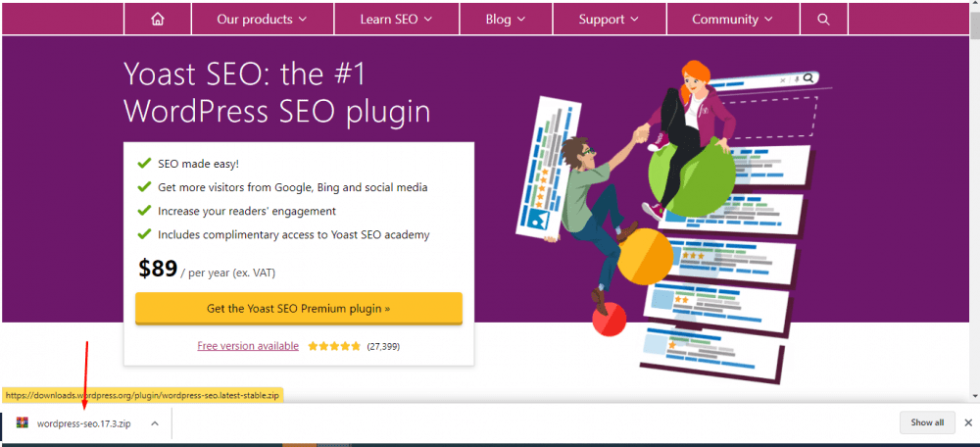The image size is (980, 447).
Task: Click Increase your readers' engagement text
Action: point(247,212)
